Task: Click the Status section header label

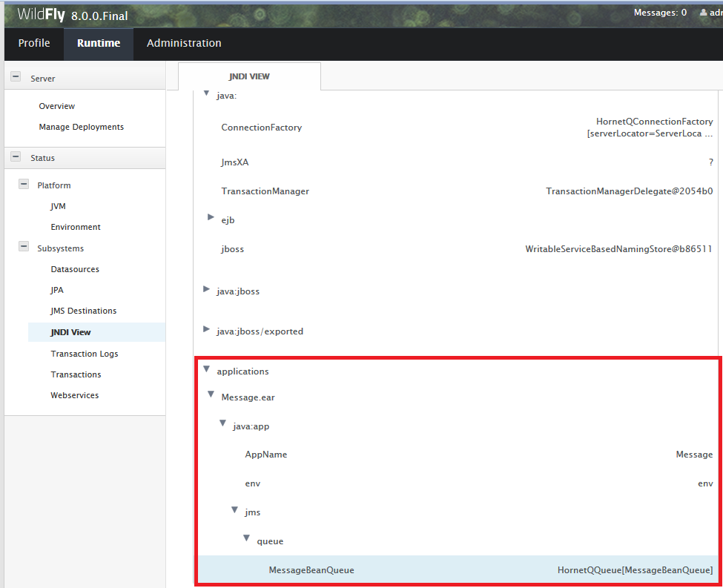Action: tap(43, 158)
